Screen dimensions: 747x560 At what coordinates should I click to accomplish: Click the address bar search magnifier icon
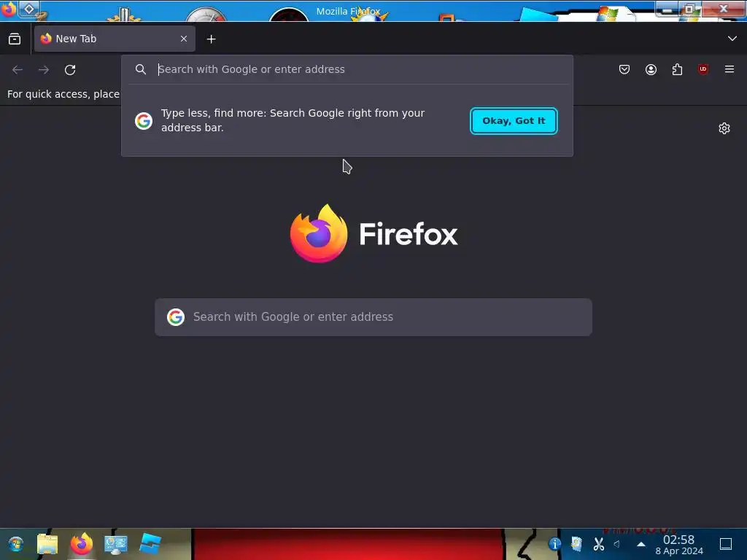point(141,69)
